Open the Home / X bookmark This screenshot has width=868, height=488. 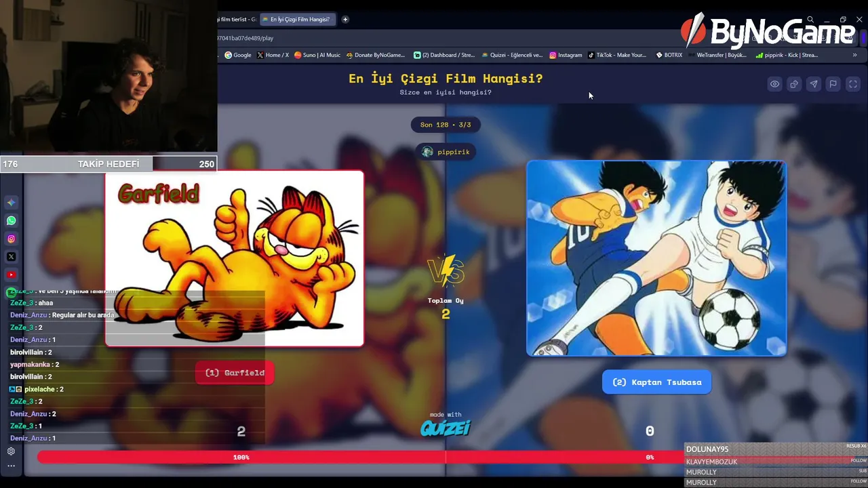pos(273,55)
